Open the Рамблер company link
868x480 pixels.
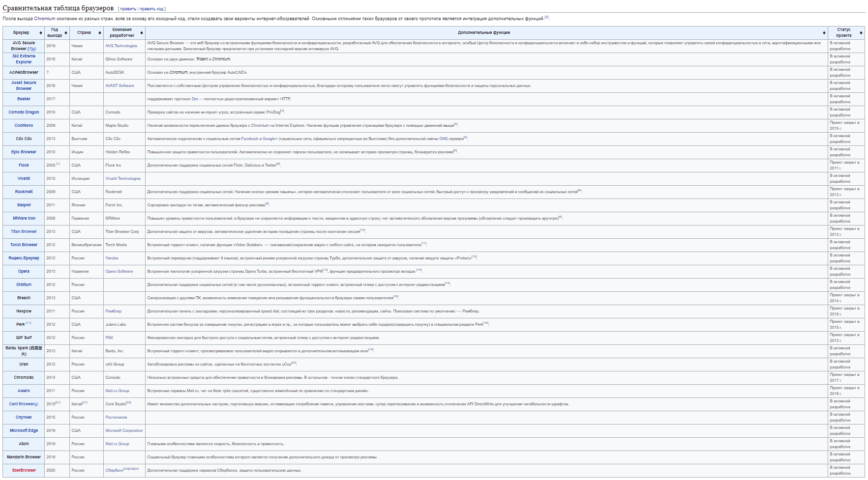coord(113,311)
